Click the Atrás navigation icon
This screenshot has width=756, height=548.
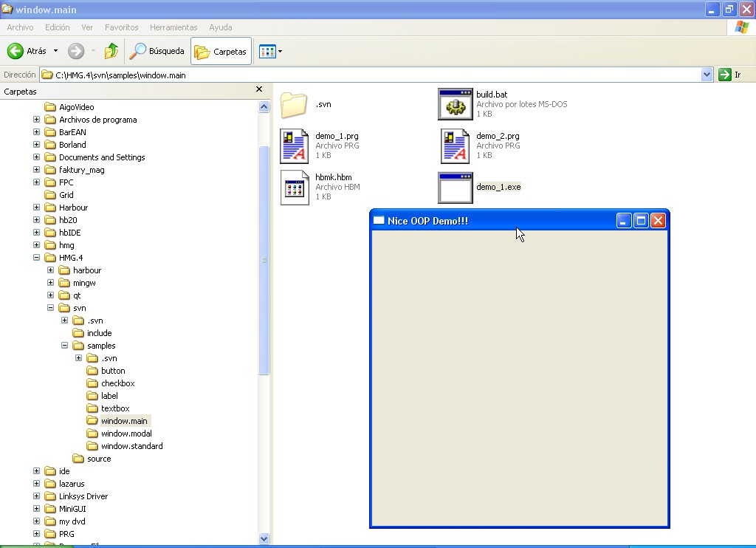pyautogui.click(x=16, y=51)
